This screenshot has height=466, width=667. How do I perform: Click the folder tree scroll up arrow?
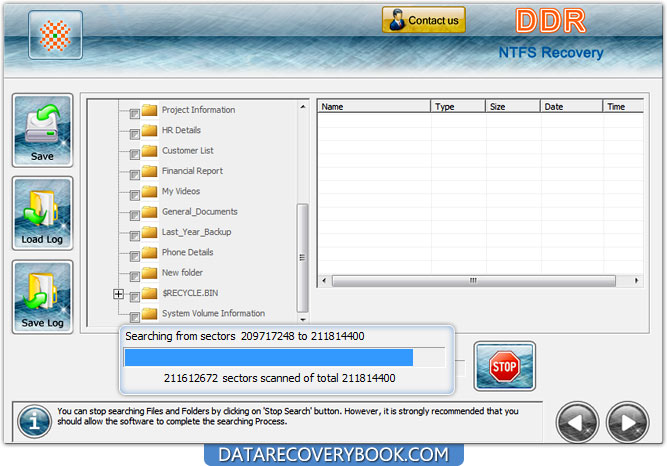click(x=302, y=106)
